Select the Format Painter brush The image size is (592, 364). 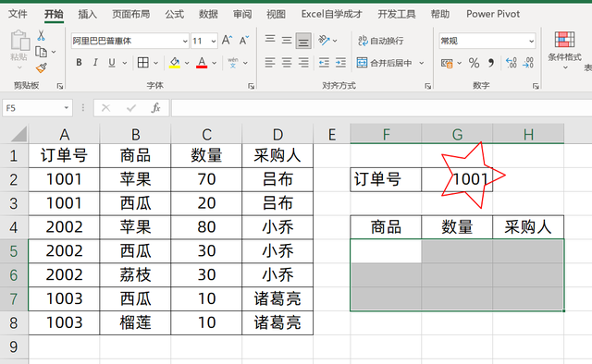pos(41,67)
